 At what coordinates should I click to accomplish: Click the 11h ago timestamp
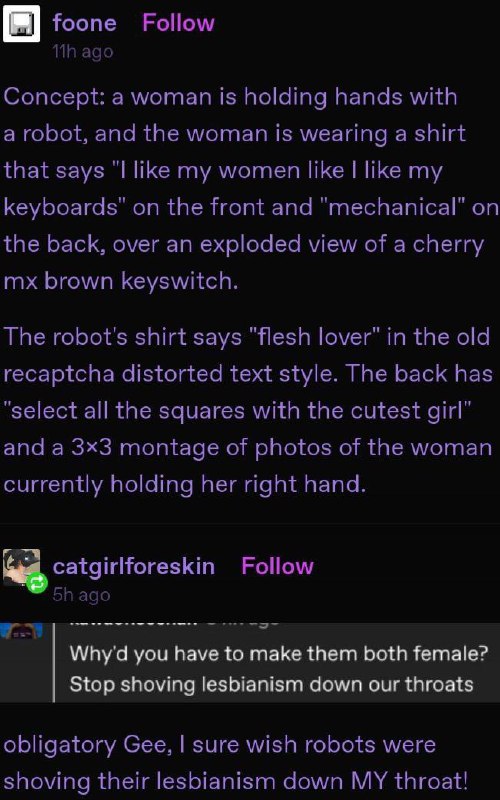pyautogui.click(x=83, y=52)
